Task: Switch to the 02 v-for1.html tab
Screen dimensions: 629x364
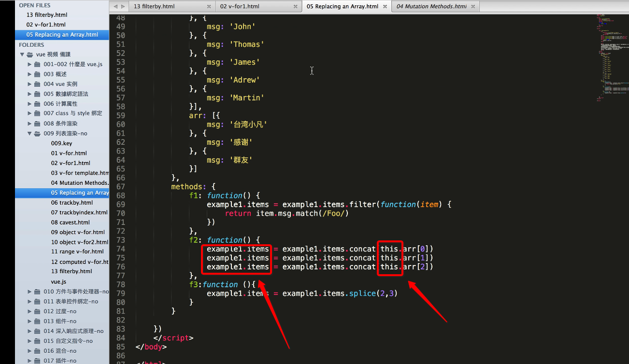Action: point(258,7)
